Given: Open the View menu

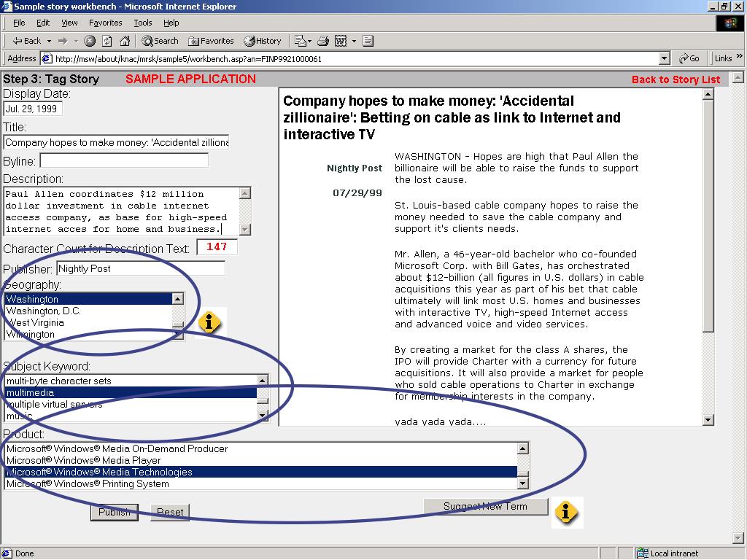Looking at the screenshot, I should (x=69, y=23).
